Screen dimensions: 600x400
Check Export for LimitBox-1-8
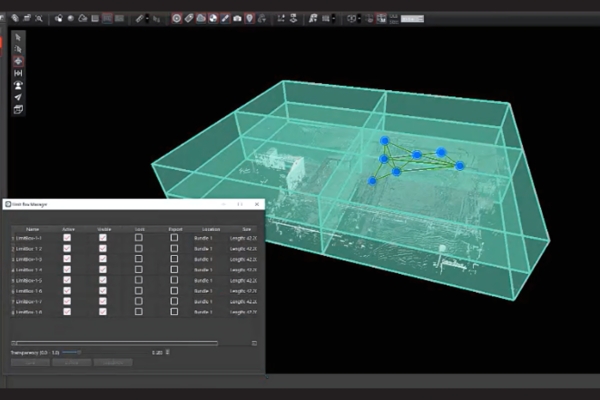174,312
